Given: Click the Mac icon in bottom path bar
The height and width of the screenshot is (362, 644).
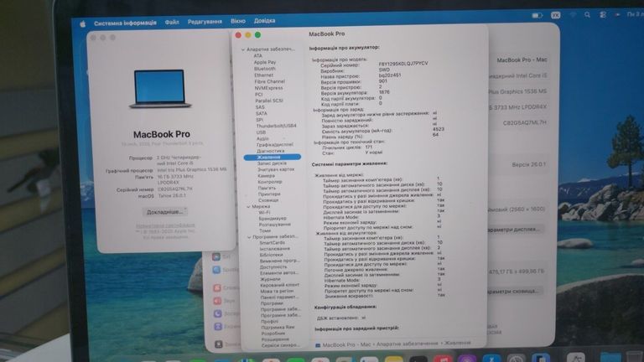Looking at the screenshot, I should coord(318,345).
